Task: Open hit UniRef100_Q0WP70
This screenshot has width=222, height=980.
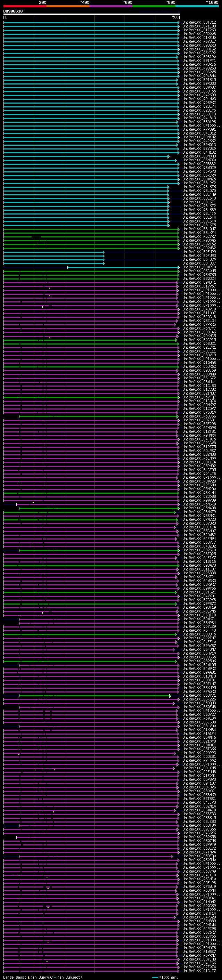Action: point(199,267)
